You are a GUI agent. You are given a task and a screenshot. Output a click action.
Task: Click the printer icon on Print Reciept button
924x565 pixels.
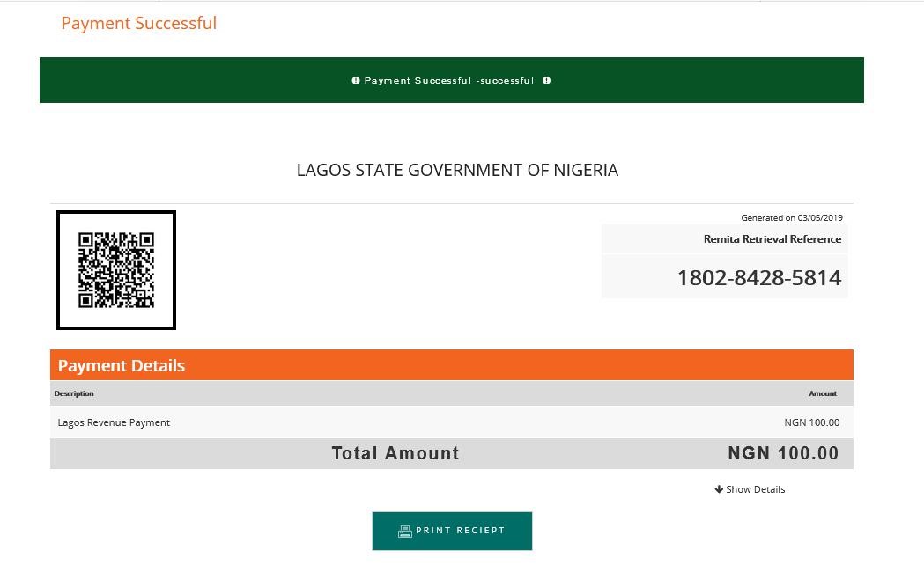[405, 532]
